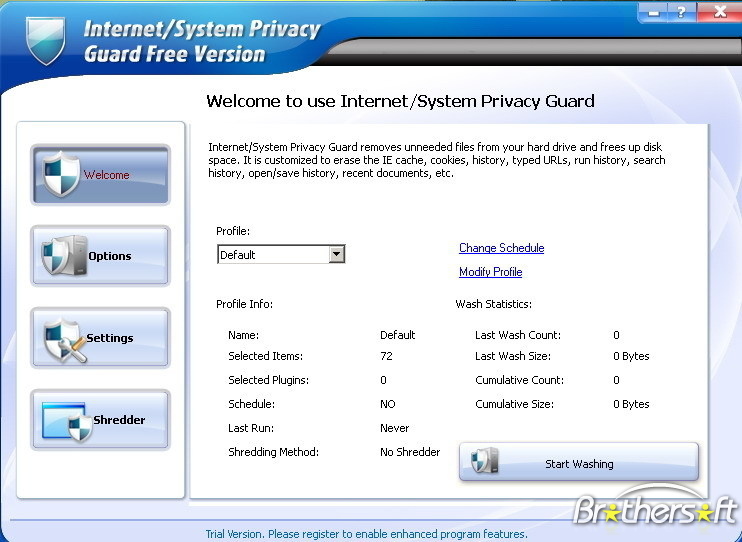Click the Profile Info heading
Image resolution: width=742 pixels, height=542 pixels.
(x=245, y=304)
